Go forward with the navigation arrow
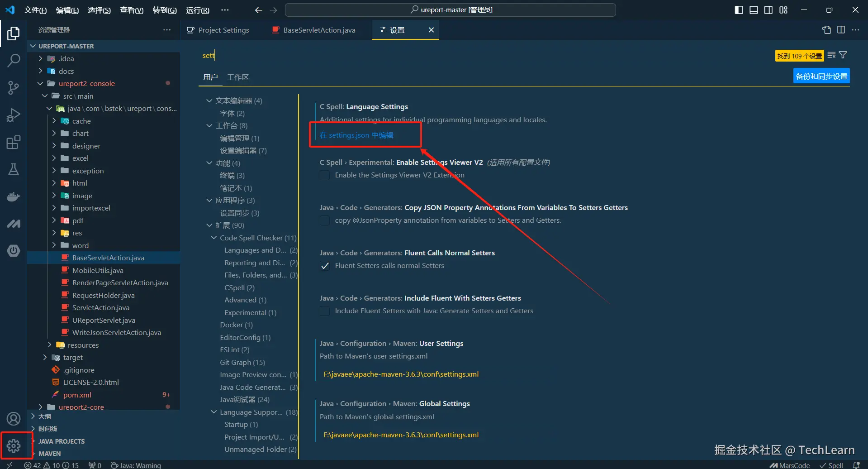Viewport: 868px width, 469px height. point(273,10)
